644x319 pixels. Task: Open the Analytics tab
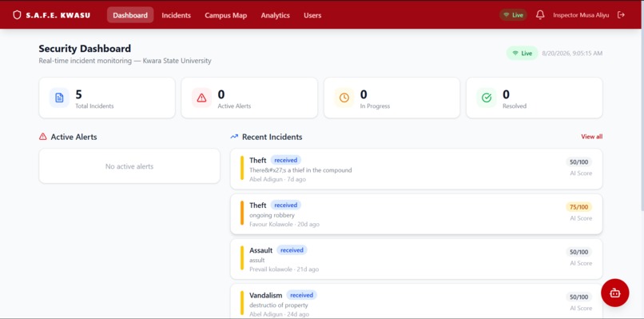(275, 15)
